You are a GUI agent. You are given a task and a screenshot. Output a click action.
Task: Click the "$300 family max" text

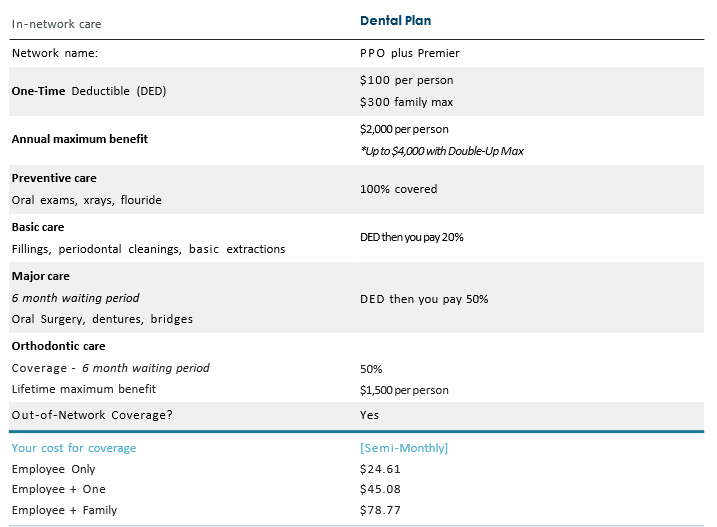pyautogui.click(x=406, y=101)
